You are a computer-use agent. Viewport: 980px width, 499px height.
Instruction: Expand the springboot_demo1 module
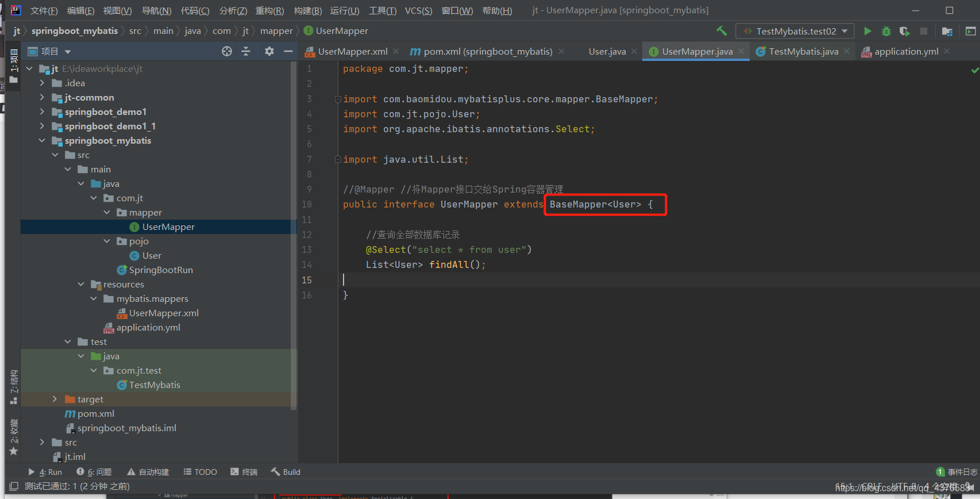click(42, 112)
